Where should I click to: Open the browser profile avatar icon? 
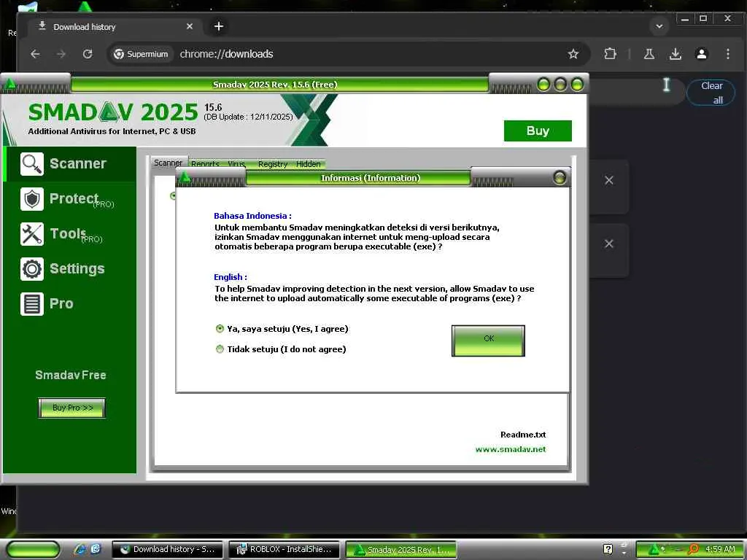(x=701, y=54)
